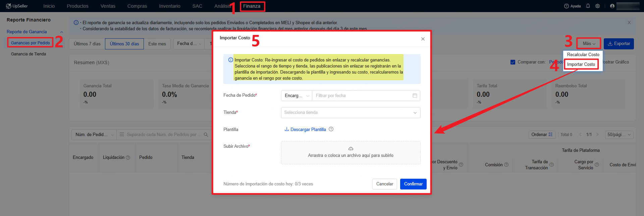Viewport: 644px width, 216px height.
Task: Click the Ayuda help icon
Action: pyautogui.click(x=567, y=6)
